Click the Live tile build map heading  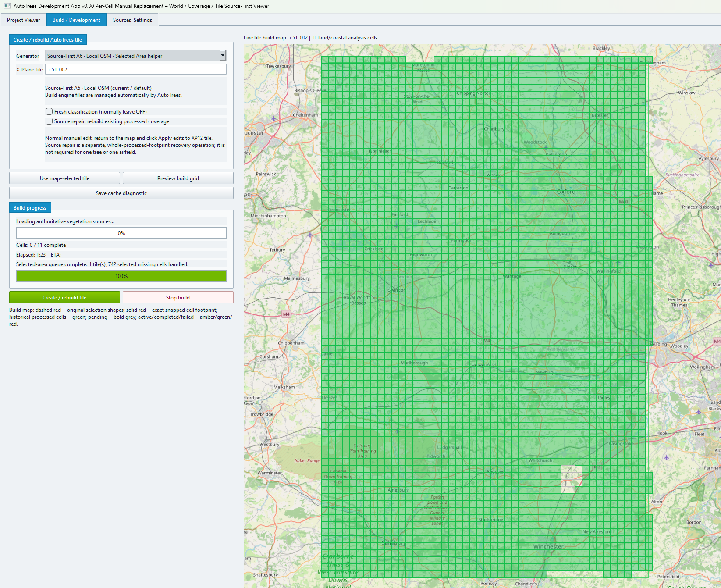(x=310, y=38)
